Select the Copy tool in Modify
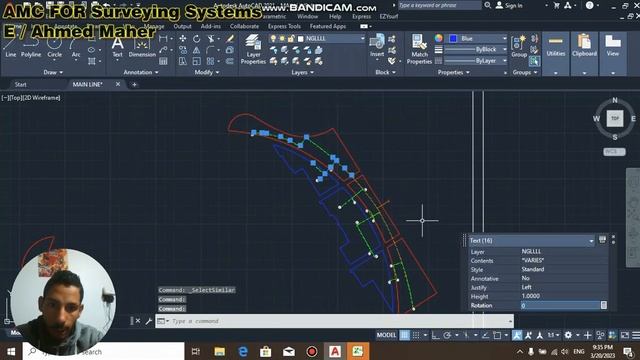Screen dimensions: 640x360 (x=183, y=50)
